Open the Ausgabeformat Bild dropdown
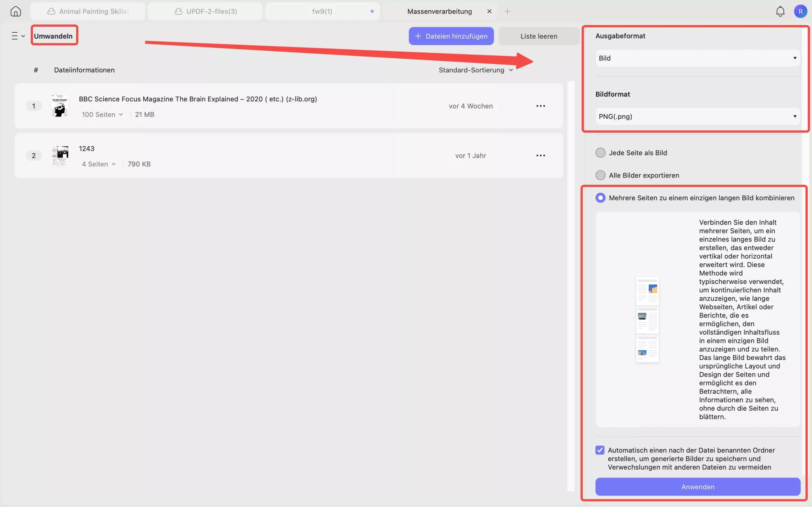The width and height of the screenshot is (812, 507). [x=697, y=58]
